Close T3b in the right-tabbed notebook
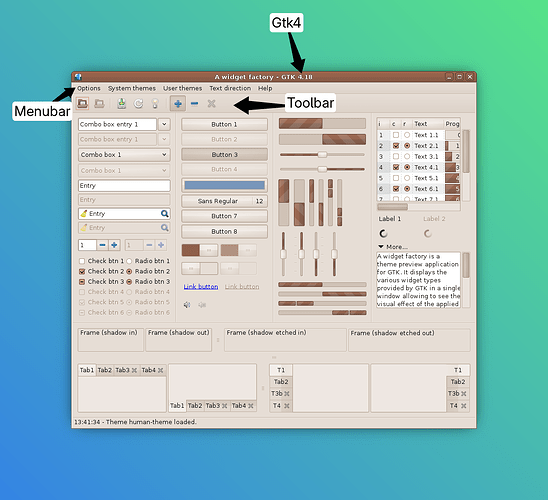Viewport: 548px width, 500px height. (463, 394)
